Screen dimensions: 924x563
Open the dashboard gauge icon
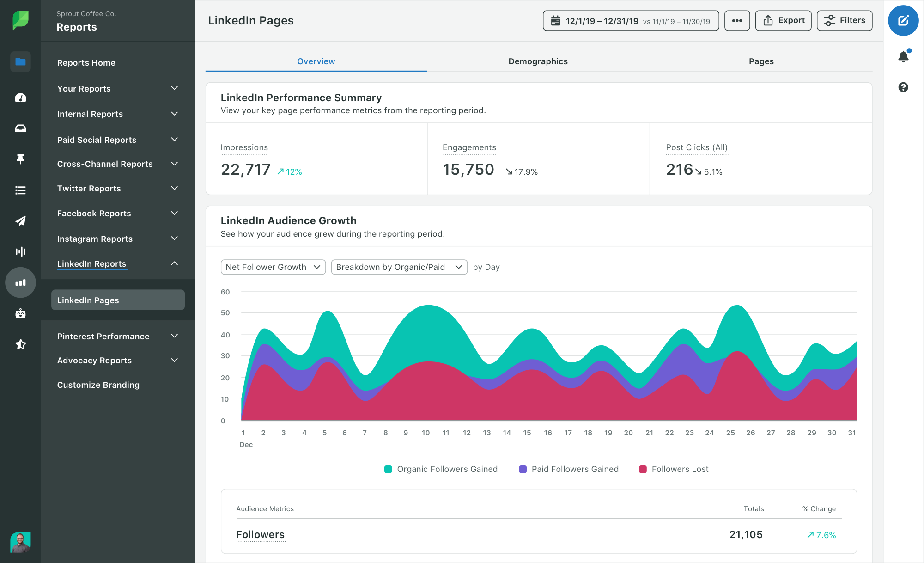[x=20, y=98]
